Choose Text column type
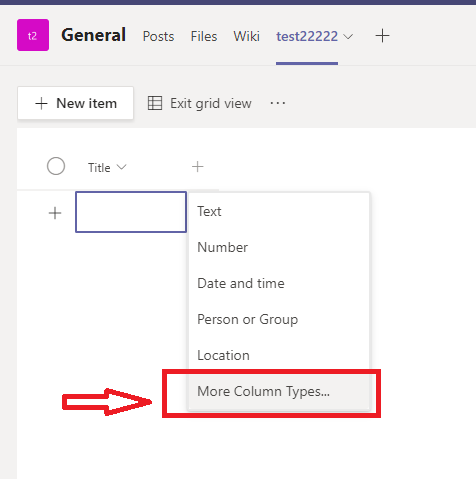 pyautogui.click(x=279, y=211)
